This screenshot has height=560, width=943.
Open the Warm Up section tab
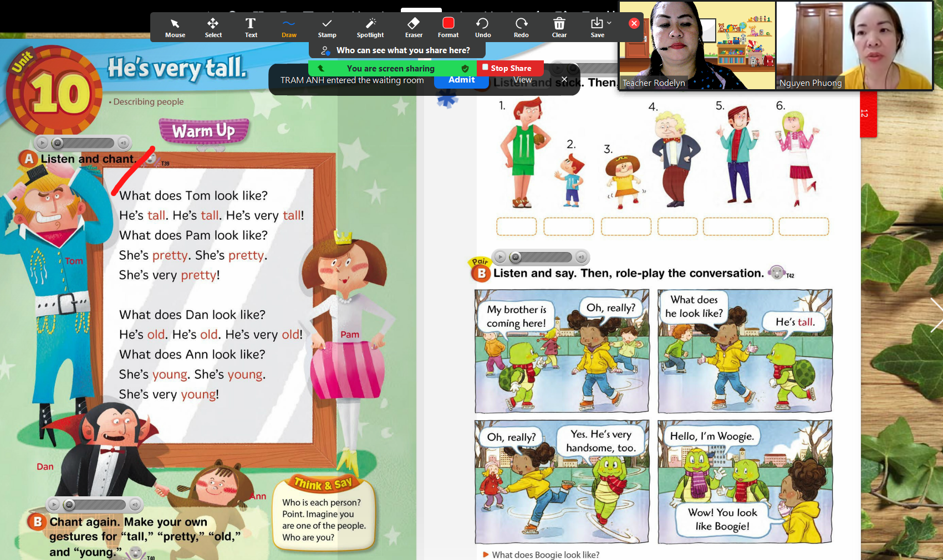point(203,131)
